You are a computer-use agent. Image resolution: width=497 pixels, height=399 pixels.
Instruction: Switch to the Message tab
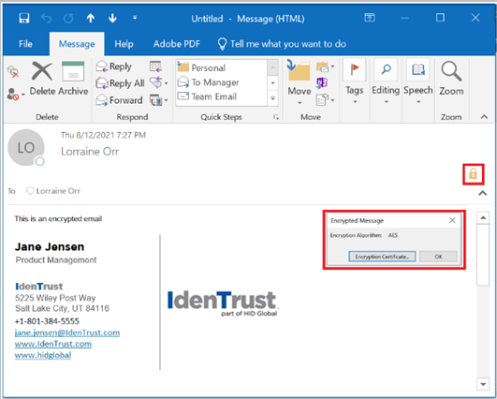coord(77,44)
